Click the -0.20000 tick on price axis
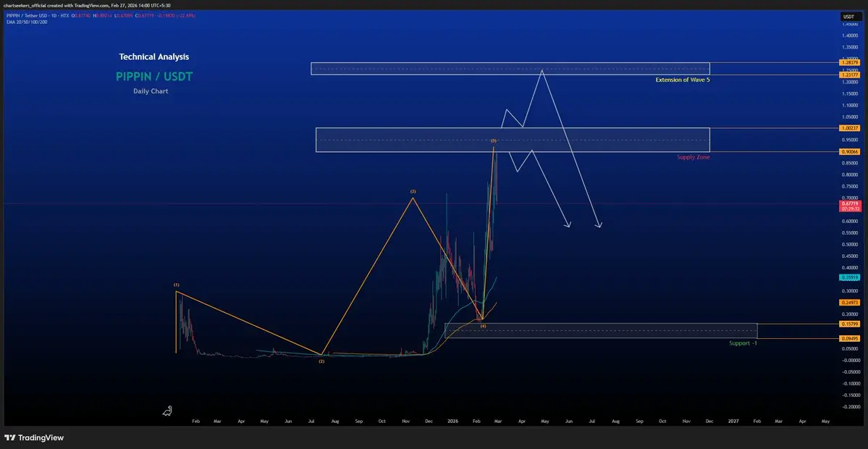The width and height of the screenshot is (868, 449). coord(851,406)
